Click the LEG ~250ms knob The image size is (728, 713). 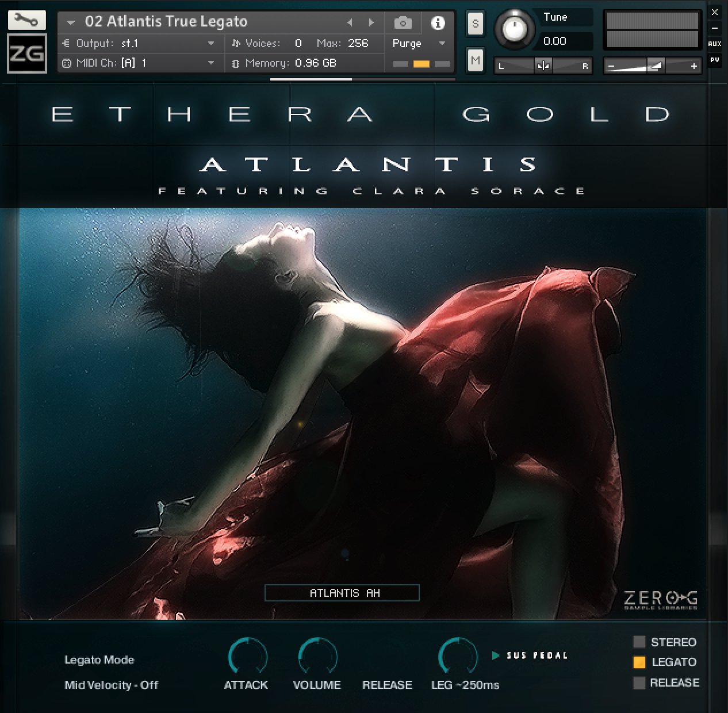[x=458, y=656]
